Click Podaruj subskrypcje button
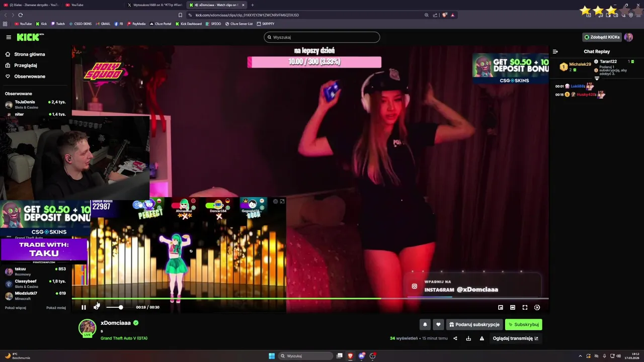Image resolution: width=644 pixels, height=362 pixels. tap(474, 324)
